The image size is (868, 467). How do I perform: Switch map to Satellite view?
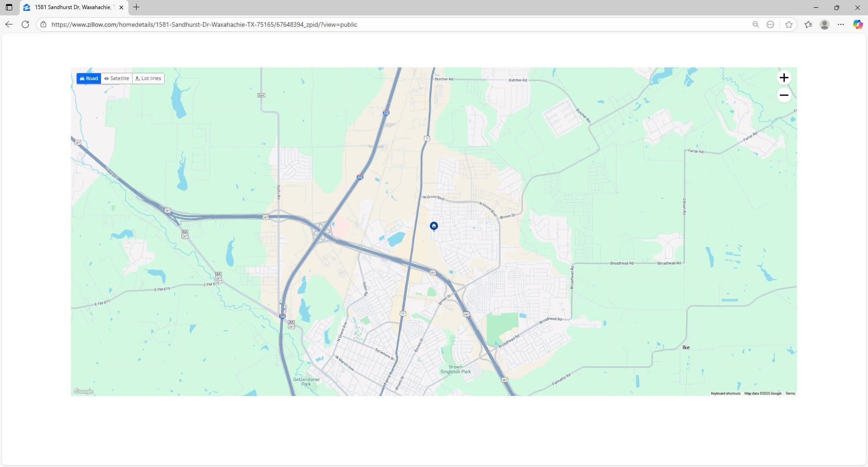(117, 79)
